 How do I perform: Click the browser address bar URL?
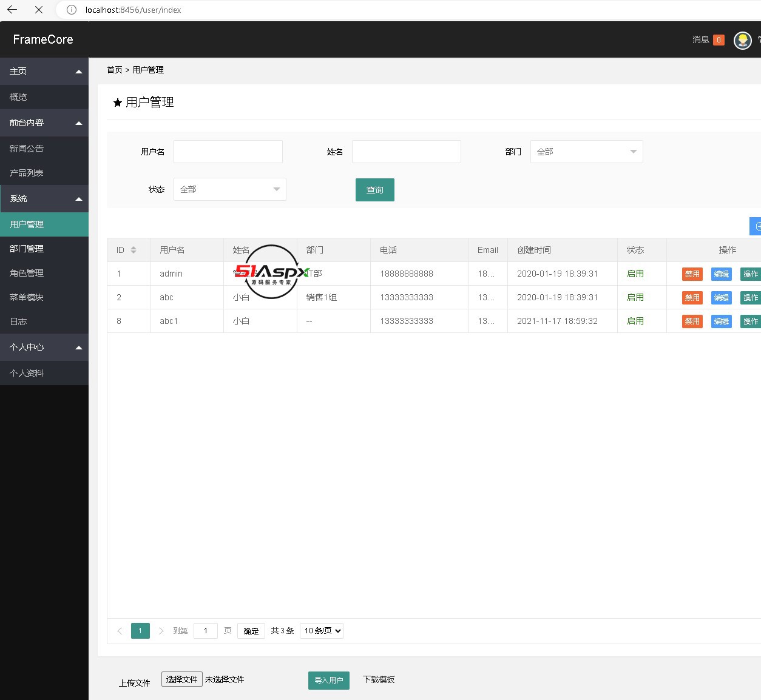coord(134,10)
